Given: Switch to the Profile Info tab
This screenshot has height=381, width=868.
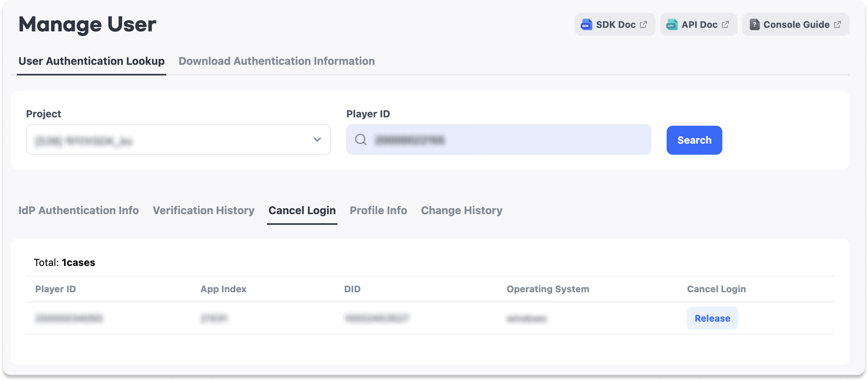Looking at the screenshot, I should [378, 210].
